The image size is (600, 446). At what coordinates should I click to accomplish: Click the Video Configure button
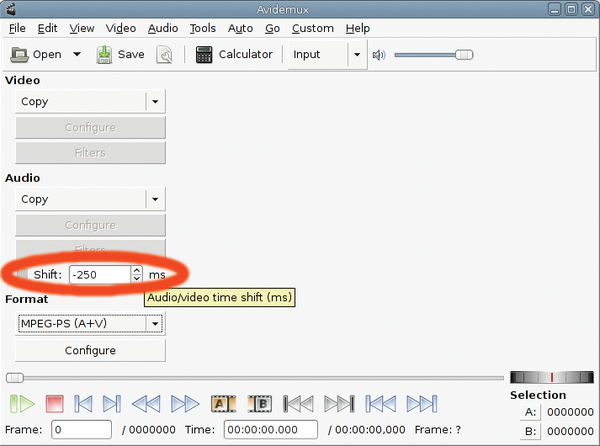[x=90, y=127]
